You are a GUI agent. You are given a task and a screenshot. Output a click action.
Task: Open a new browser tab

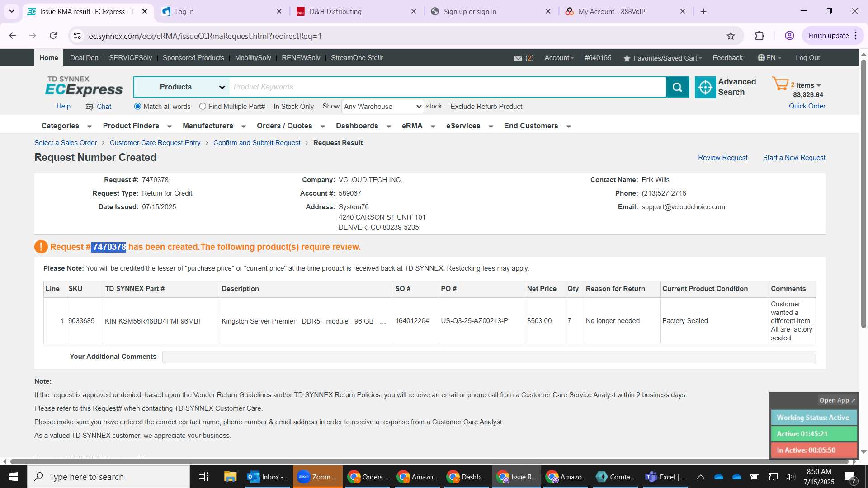point(703,11)
